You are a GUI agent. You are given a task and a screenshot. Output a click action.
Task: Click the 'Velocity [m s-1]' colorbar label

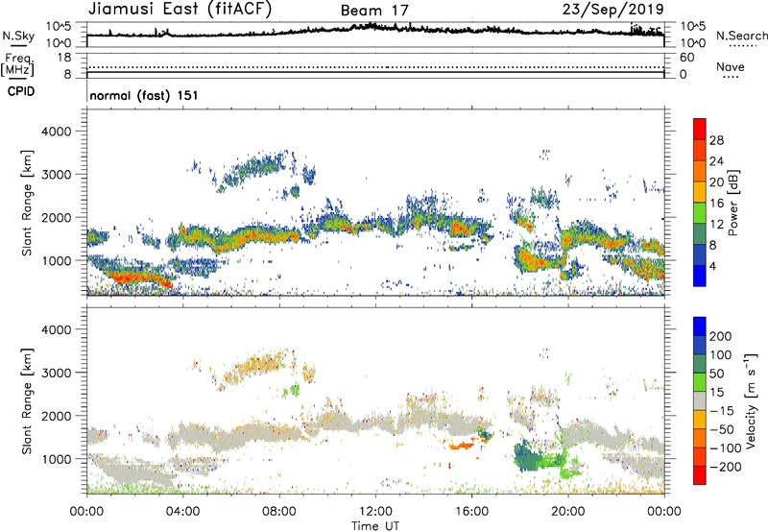point(751,400)
